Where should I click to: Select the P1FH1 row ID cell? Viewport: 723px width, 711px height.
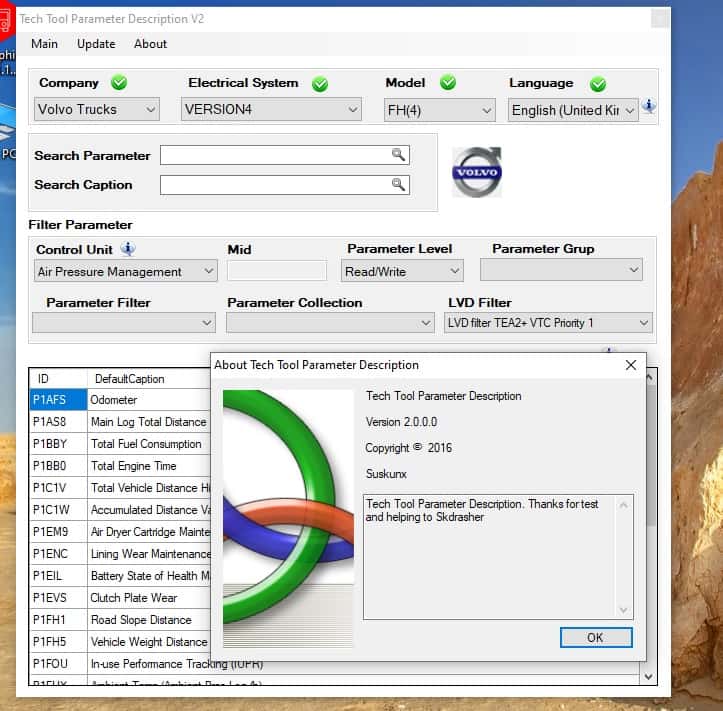(x=58, y=619)
